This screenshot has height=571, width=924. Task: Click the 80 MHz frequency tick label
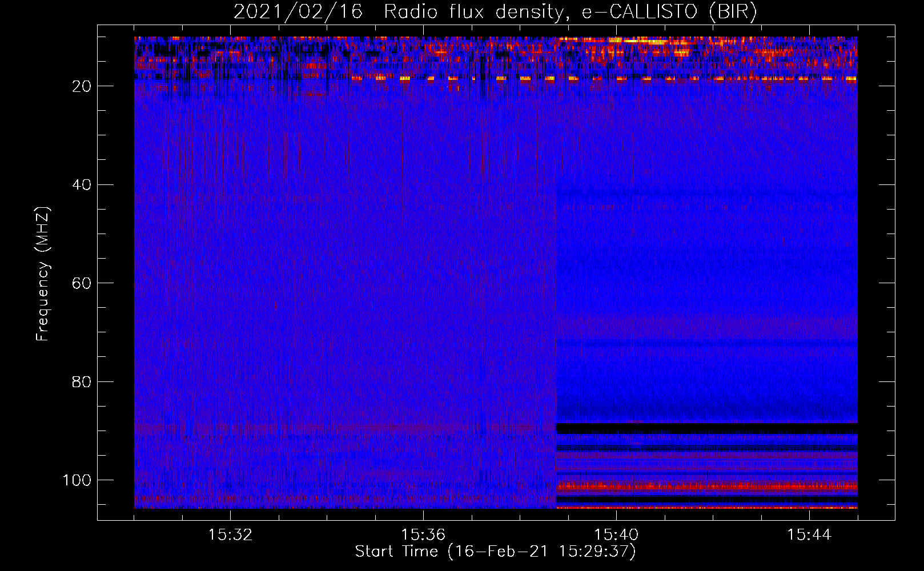pos(82,381)
